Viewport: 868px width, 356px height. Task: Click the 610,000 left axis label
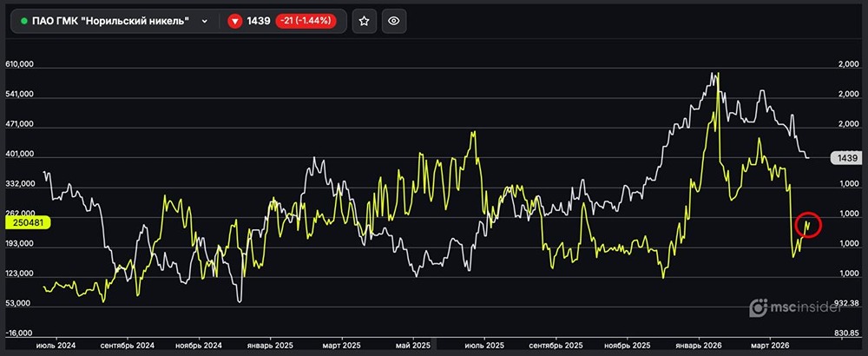[19, 65]
